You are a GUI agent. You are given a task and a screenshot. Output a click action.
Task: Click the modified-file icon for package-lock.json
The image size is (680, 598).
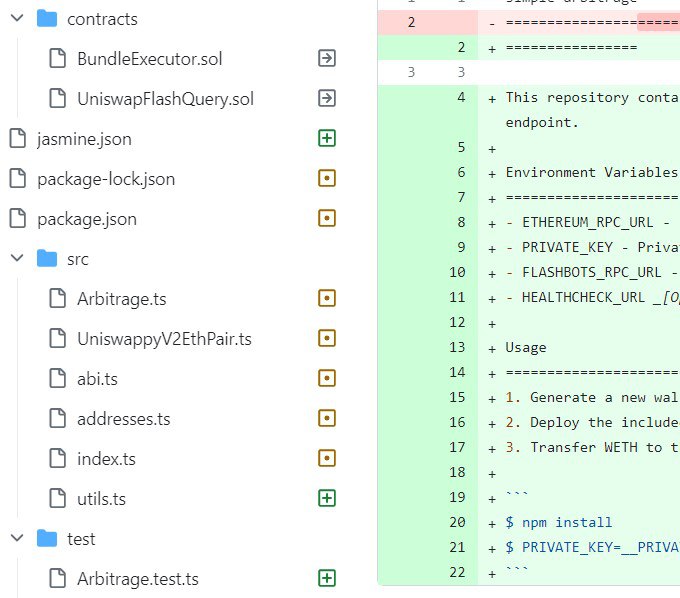click(327, 178)
